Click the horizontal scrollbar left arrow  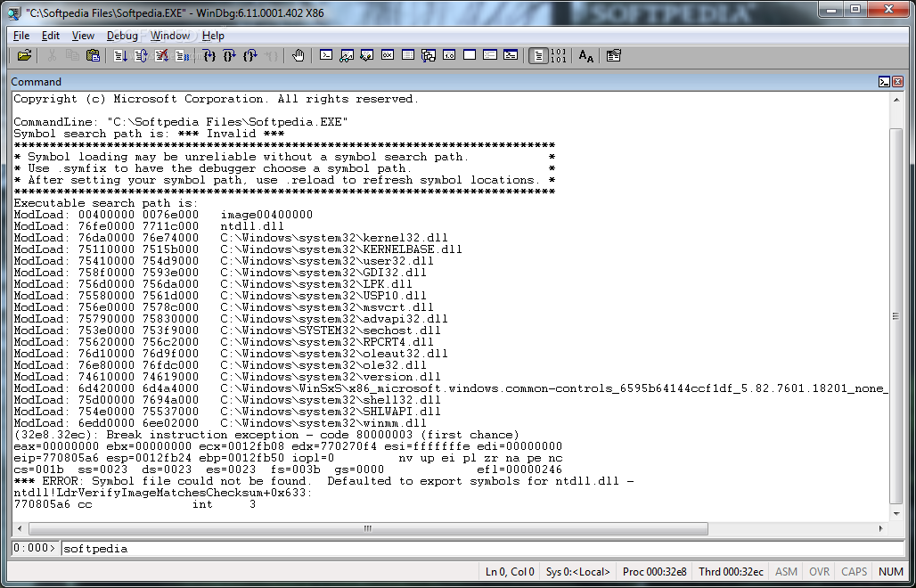[20, 528]
